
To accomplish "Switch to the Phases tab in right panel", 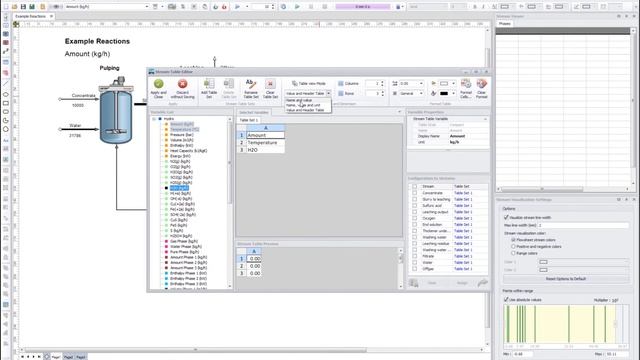I will (505, 24).
